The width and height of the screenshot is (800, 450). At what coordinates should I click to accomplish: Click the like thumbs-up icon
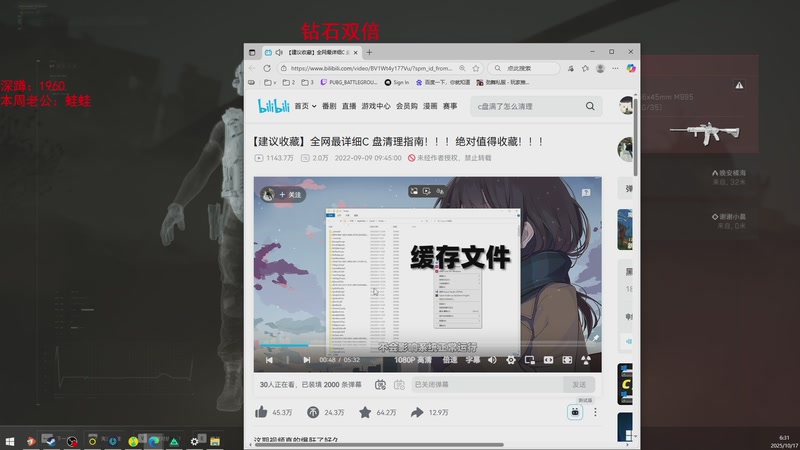tap(261, 412)
